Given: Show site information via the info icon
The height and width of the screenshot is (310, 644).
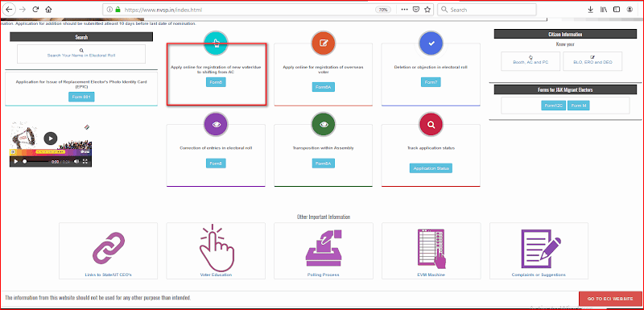Looking at the screenshot, I should click(109, 10).
